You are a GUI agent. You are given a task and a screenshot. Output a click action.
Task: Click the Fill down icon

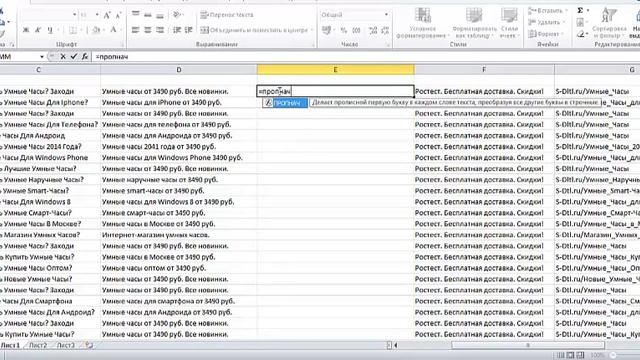(580, 22)
